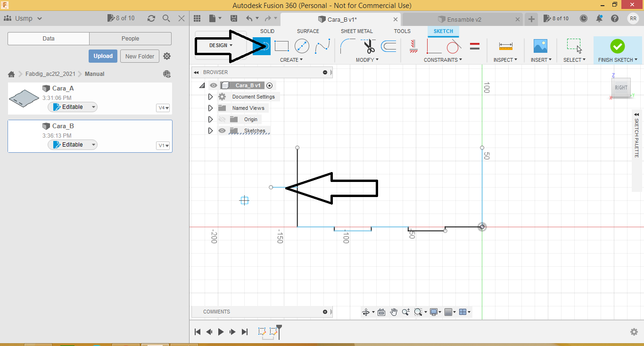
Task: Open the timeline settings gear
Action: (634, 332)
